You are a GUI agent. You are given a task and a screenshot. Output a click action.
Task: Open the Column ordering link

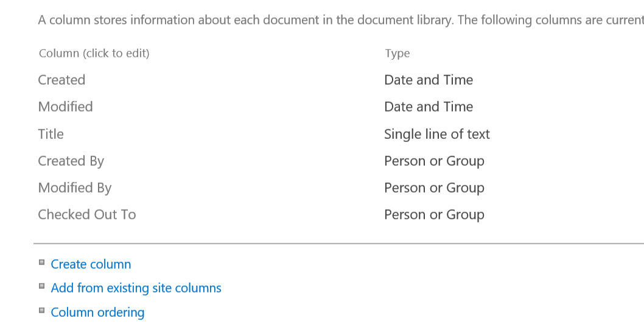[x=97, y=313]
